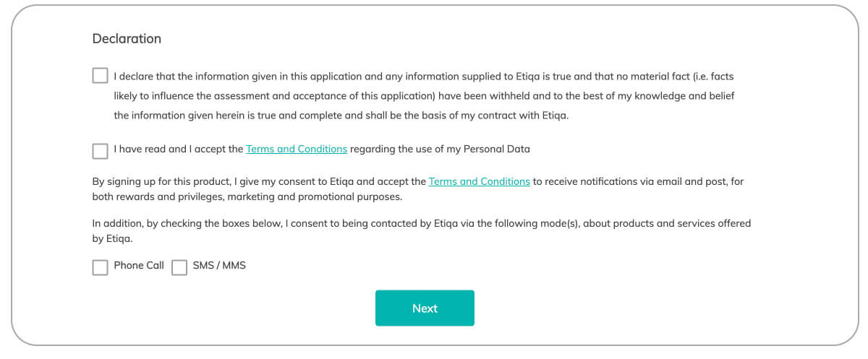The height and width of the screenshot is (359, 868).
Task: Open Terms and Conditions link in signing-up paragraph
Action: (479, 181)
